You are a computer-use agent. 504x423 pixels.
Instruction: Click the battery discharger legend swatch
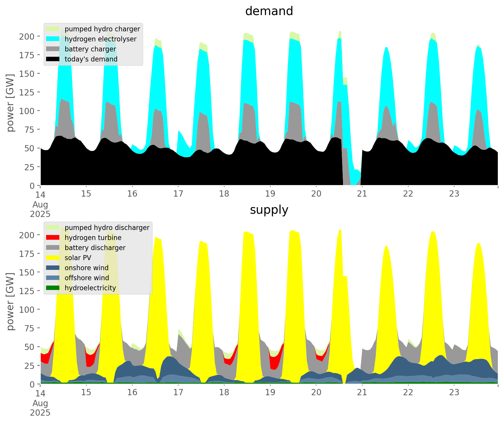click(x=53, y=248)
